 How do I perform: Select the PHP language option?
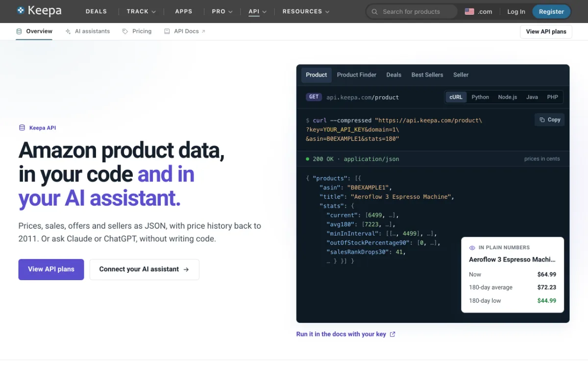(x=553, y=97)
